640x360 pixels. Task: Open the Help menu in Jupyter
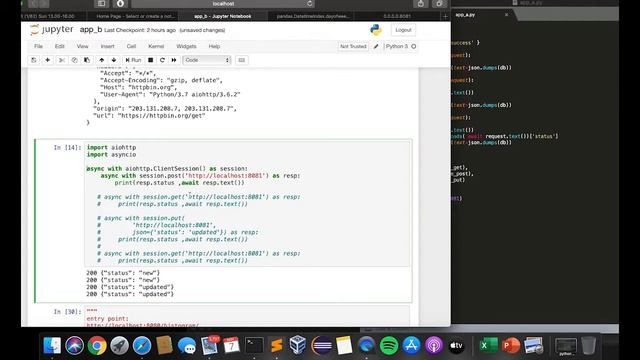(x=214, y=47)
